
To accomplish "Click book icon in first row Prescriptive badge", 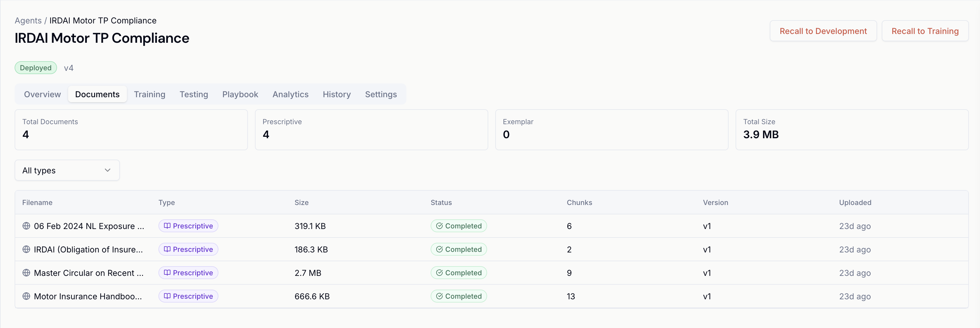I will pos(167,226).
